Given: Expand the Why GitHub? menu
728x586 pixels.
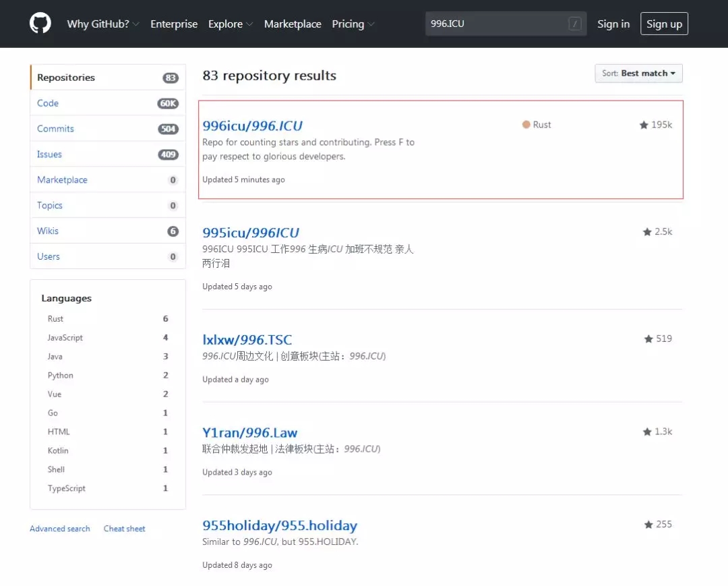Looking at the screenshot, I should [x=103, y=24].
